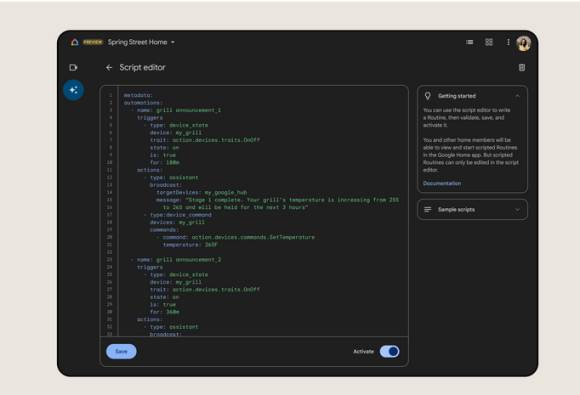Screen dimensions: 580x395
Task: Click the Google Home logo icon
Action: tap(74, 42)
